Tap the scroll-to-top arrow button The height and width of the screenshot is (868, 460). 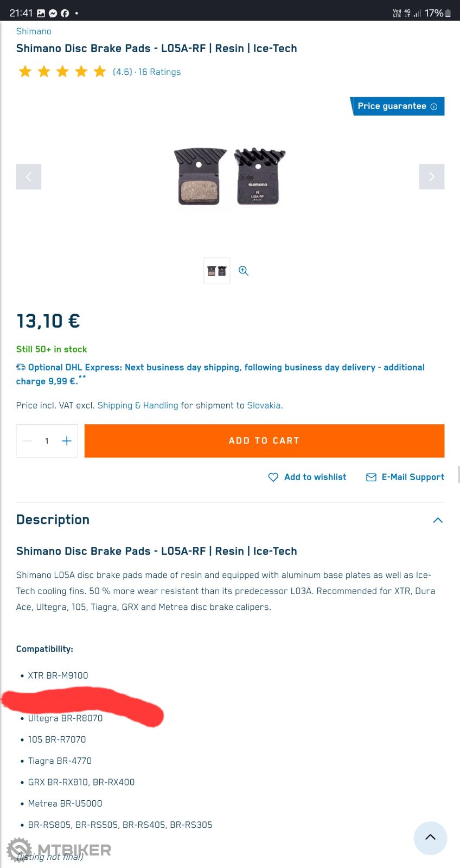[x=430, y=838]
